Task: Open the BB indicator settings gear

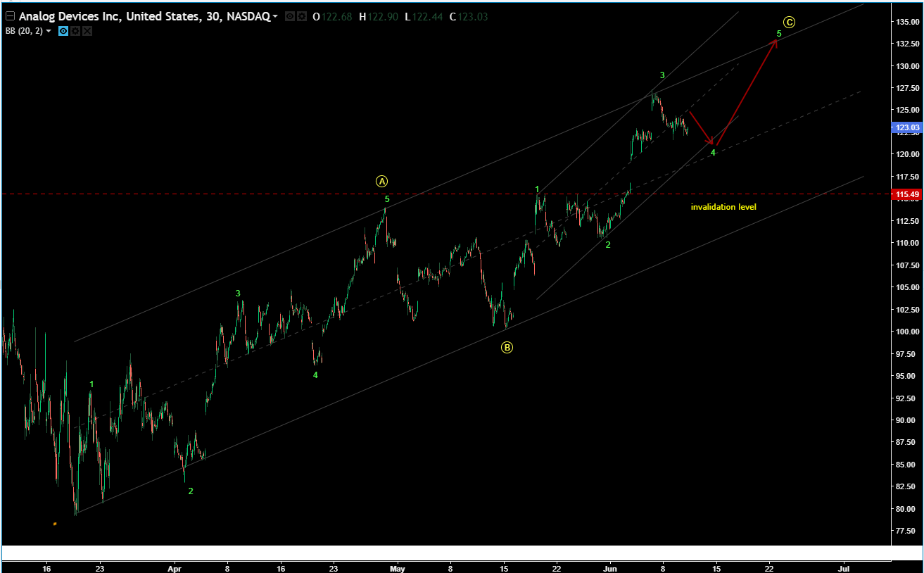Action: click(x=75, y=31)
